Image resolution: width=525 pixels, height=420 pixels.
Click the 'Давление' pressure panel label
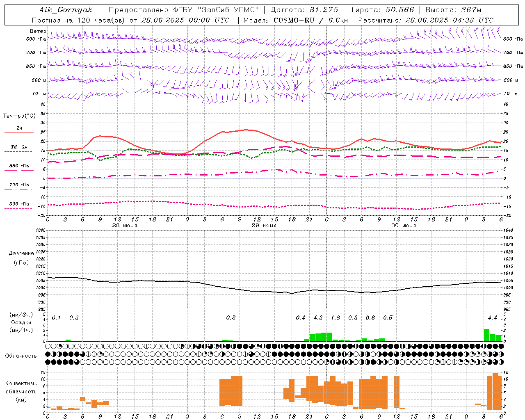pyautogui.click(x=21, y=253)
